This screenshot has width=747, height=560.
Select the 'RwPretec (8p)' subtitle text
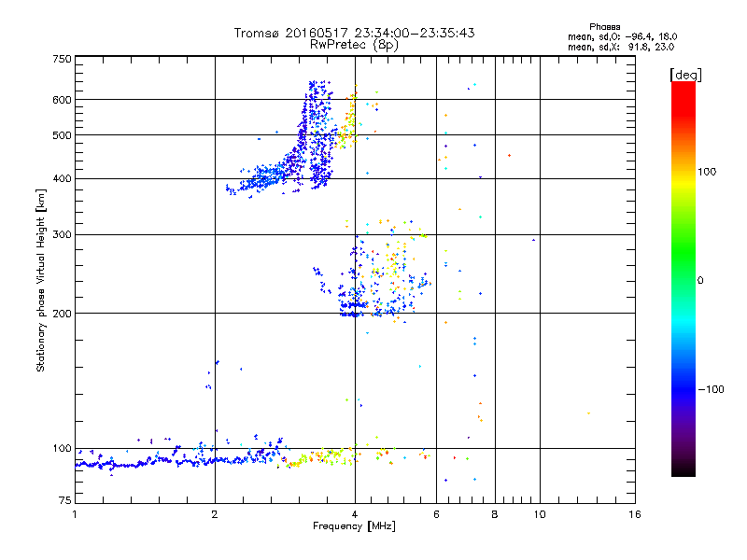[x=354, y=45]
